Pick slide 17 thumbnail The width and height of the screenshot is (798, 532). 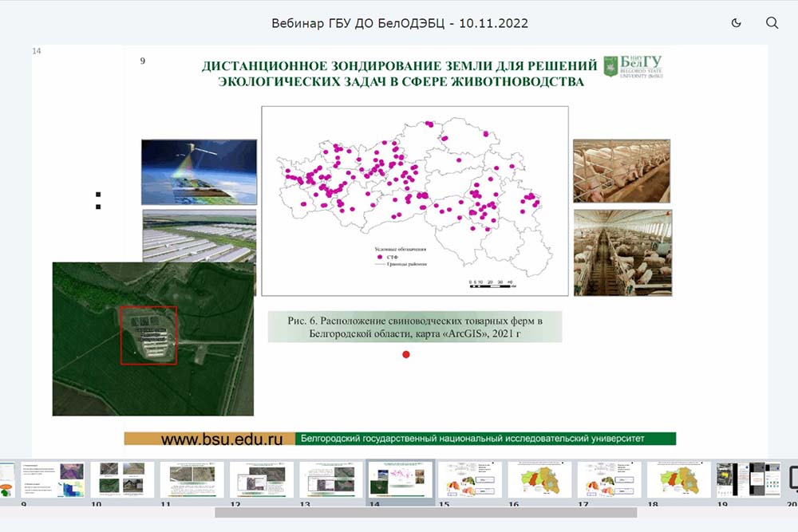pyautogui.click(x=609, y=480)
